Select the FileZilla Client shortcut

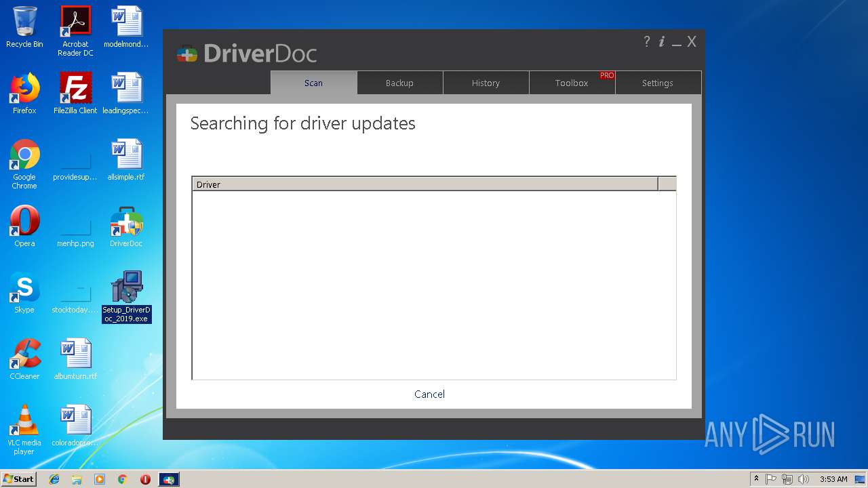tap(75, 94)
